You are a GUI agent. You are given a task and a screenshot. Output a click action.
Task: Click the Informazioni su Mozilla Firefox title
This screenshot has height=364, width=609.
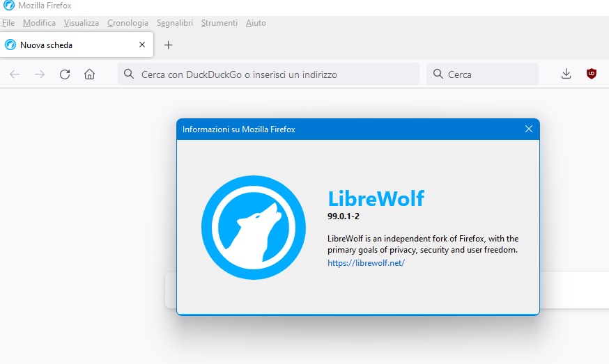point(239,129)
